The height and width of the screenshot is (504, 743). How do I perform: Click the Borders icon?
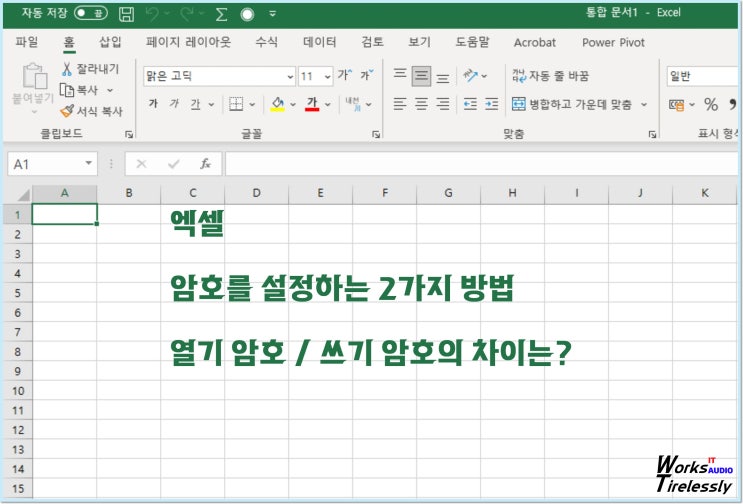(236, 104)
